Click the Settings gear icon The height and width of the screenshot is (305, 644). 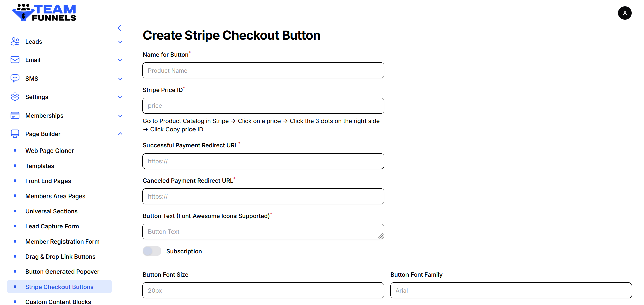pyautogui.click(x=15, y=97)
